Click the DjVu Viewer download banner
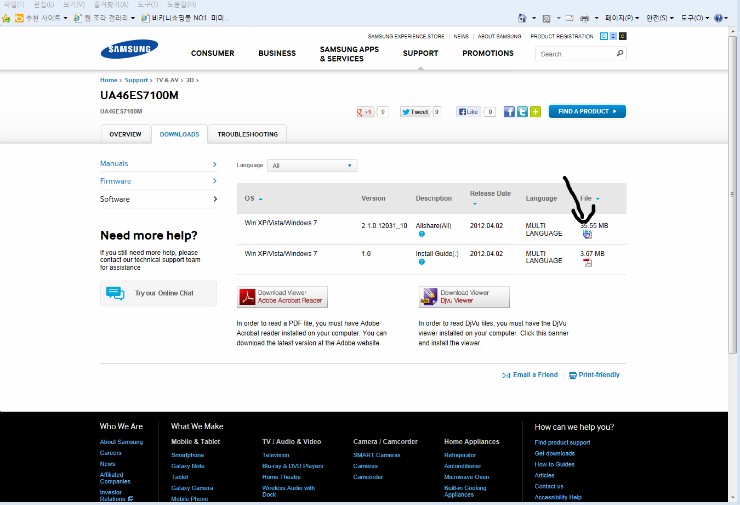Viewport: 740px width, 505px height. (464, 297)
